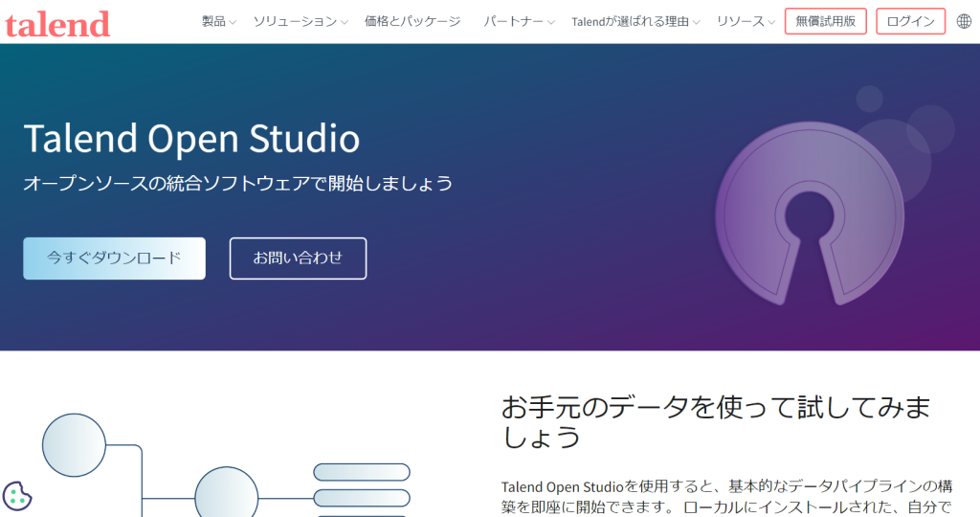Expand the chevron next to リソース

click(771, 23)
